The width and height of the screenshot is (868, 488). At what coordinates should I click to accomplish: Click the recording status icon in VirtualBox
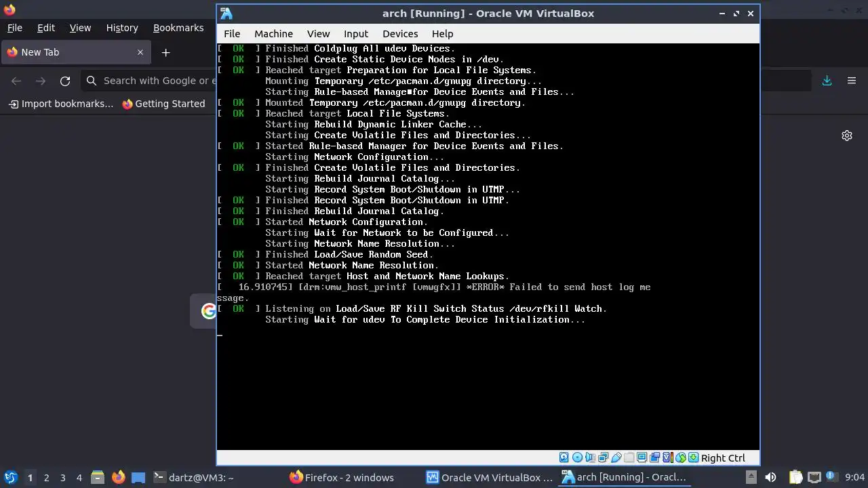point(654,458)
